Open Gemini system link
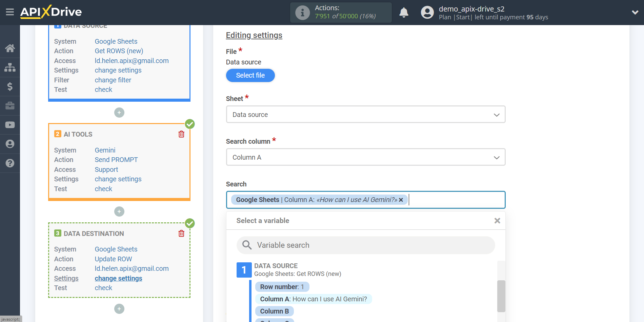The image size is (644, 322). coord(105,150)
